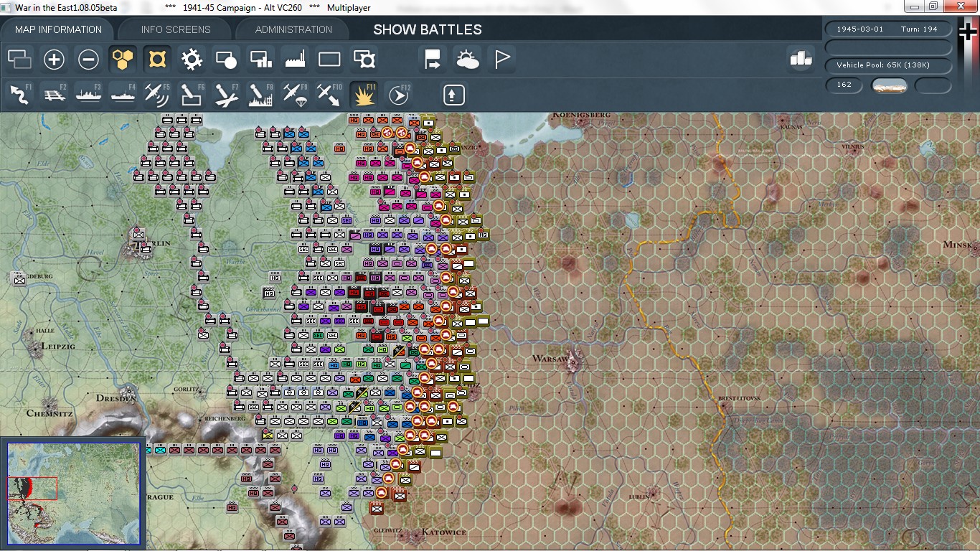The height and width of the screenshot is (551, 980).
Task: Click the empty rectangle toolbar icon
Action: (x=329, y=59)
